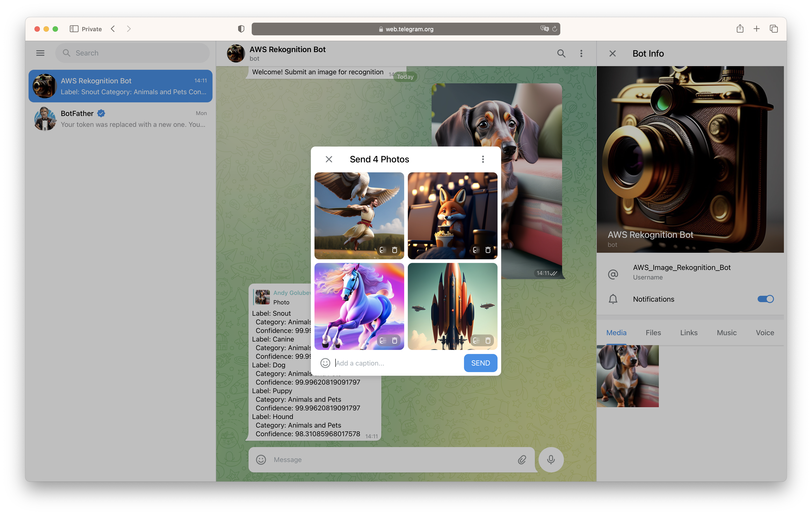Apply spoiler to the horse photo
812x515 pixels.
[x=383, y=341]
